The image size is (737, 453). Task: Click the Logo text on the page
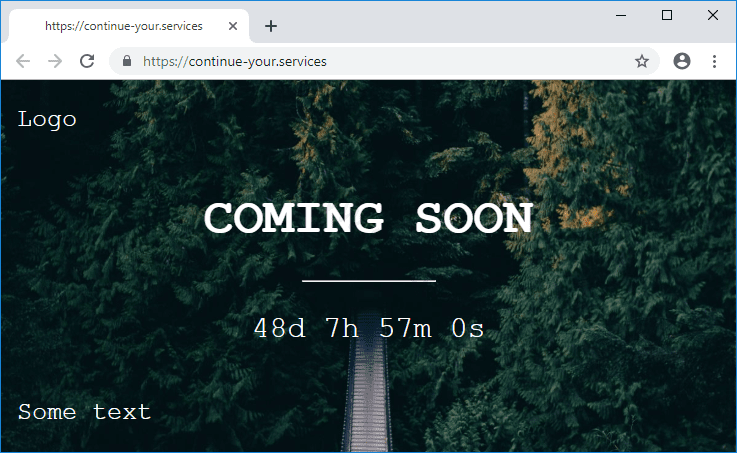47,119
